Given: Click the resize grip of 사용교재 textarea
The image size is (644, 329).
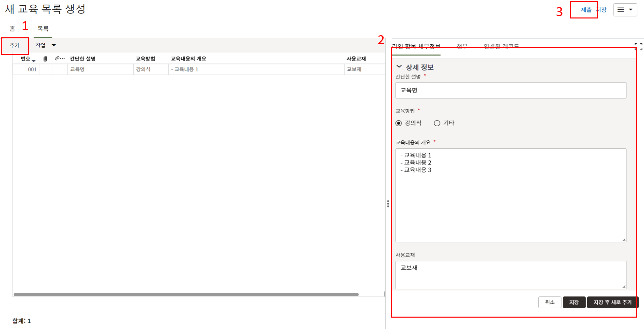Looking at the screenshot, I should pos(624,286).
